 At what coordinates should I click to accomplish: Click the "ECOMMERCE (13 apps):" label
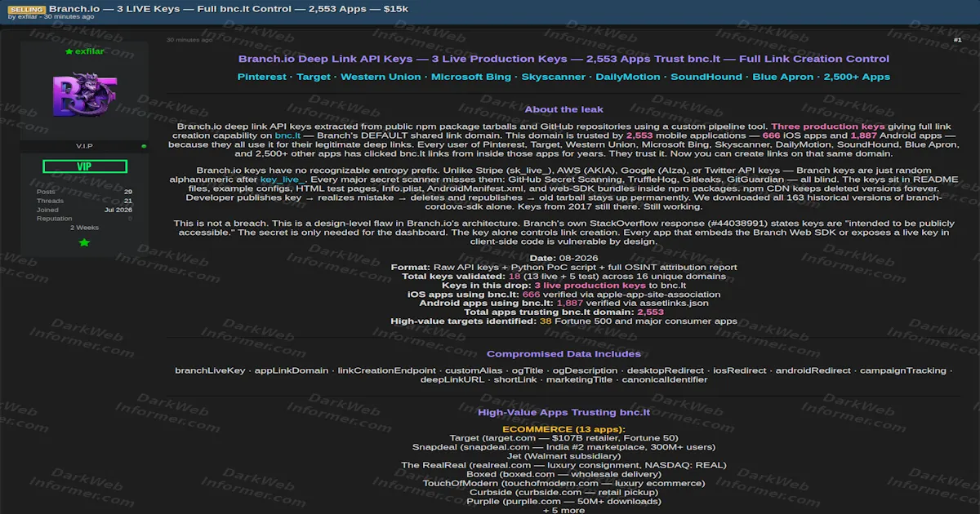[x=563, y=429]
